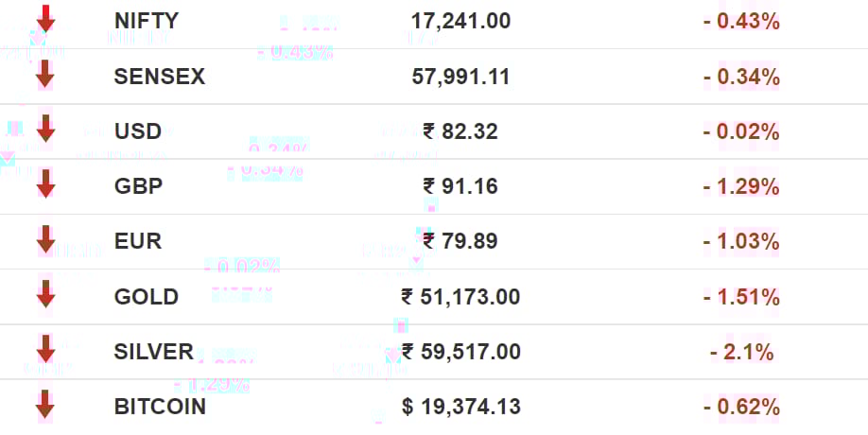
Task: Click the down arrow beside SILVER
Action: (45, 349)
